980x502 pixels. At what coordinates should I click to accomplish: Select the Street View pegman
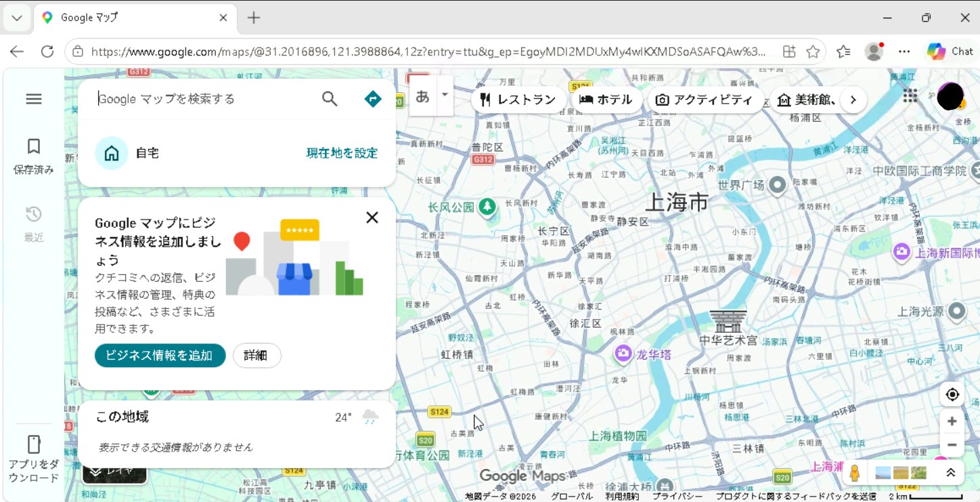855,473
